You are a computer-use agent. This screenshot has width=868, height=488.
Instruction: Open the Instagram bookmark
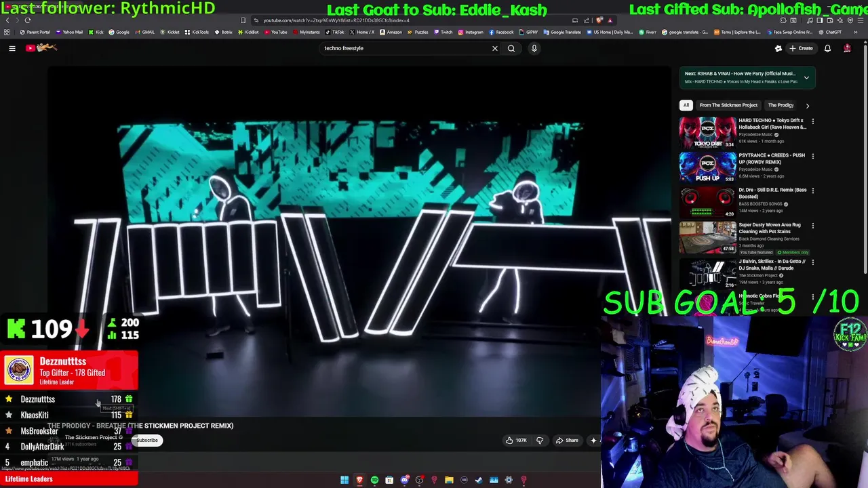click(470, 32)
